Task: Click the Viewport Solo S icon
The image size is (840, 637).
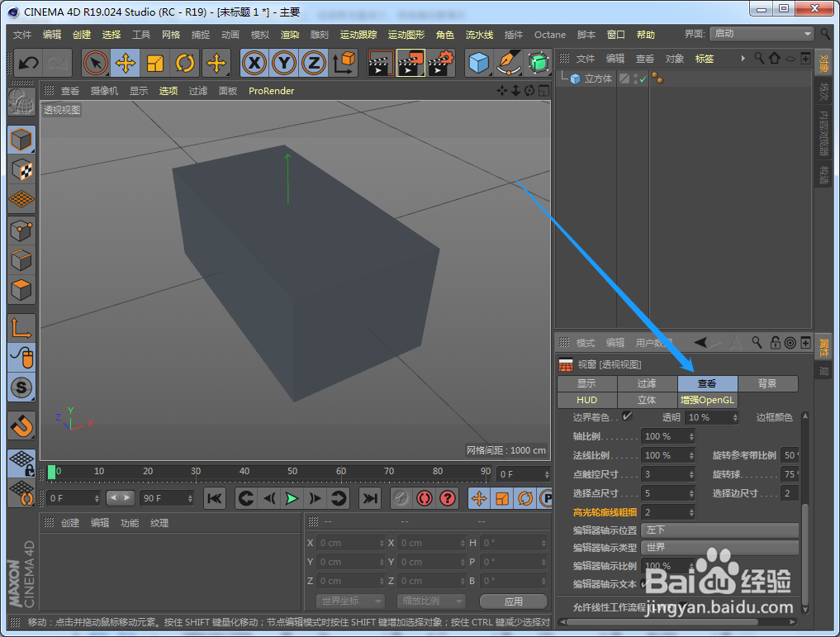Action: 21,387
